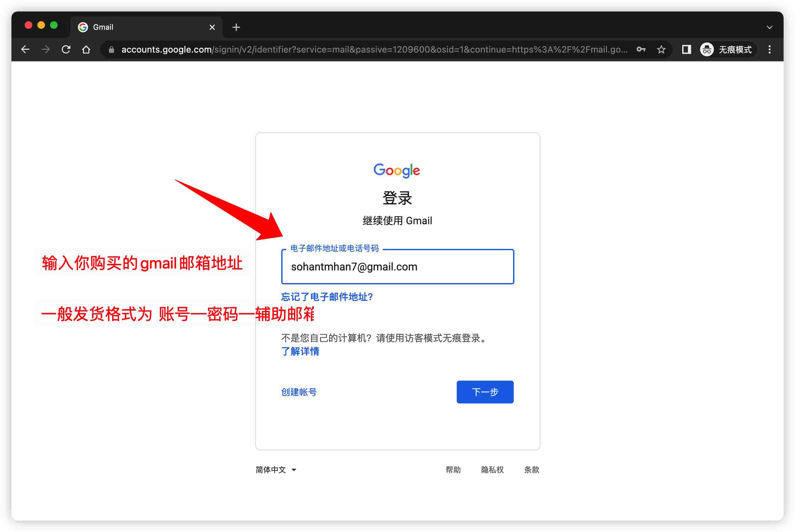Click the address bar URL

375,49
